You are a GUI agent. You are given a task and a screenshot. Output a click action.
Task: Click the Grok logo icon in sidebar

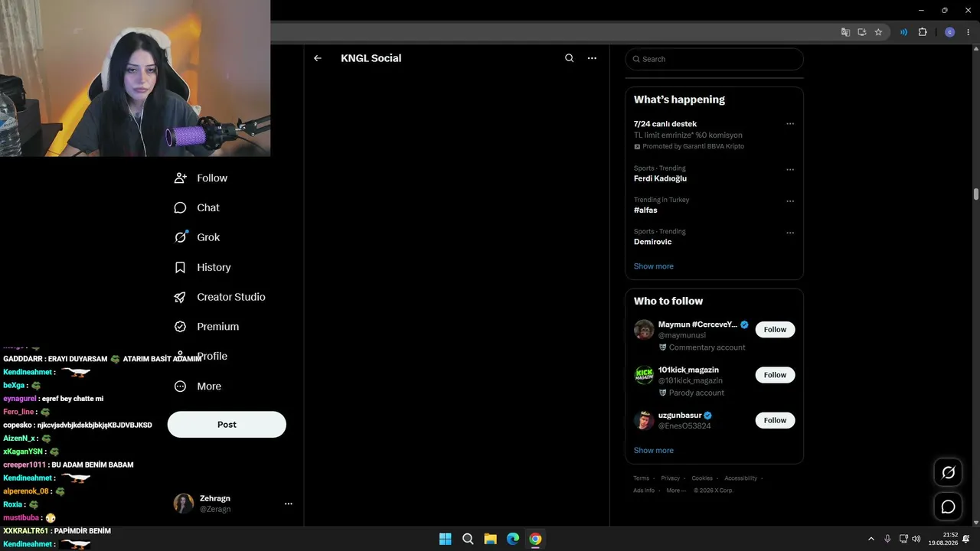(180, 237)
